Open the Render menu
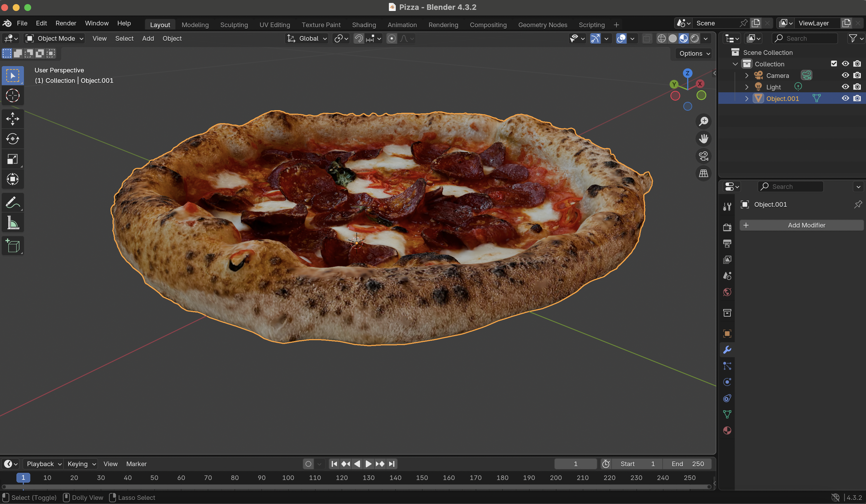 tap(66, 23)
